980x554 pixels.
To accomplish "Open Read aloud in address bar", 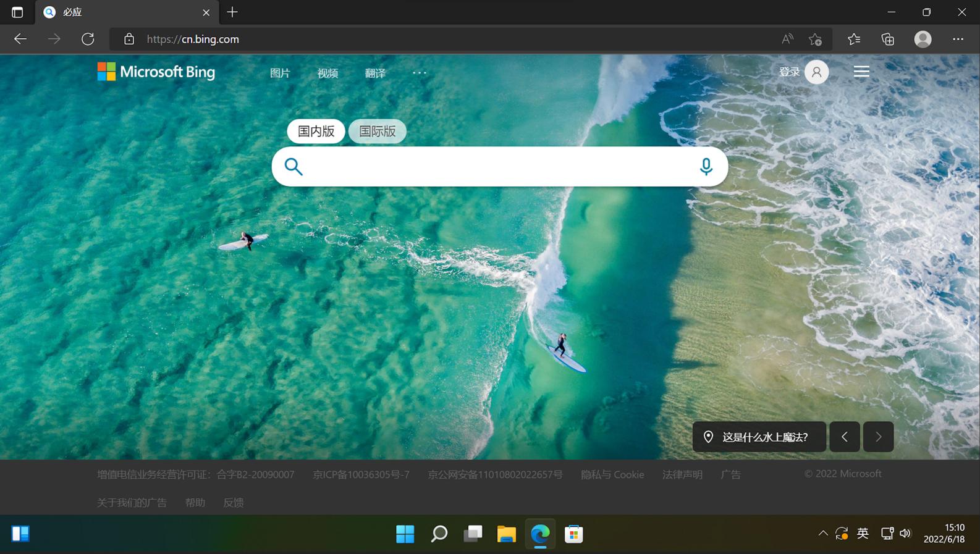I will (x=787, y=39).
